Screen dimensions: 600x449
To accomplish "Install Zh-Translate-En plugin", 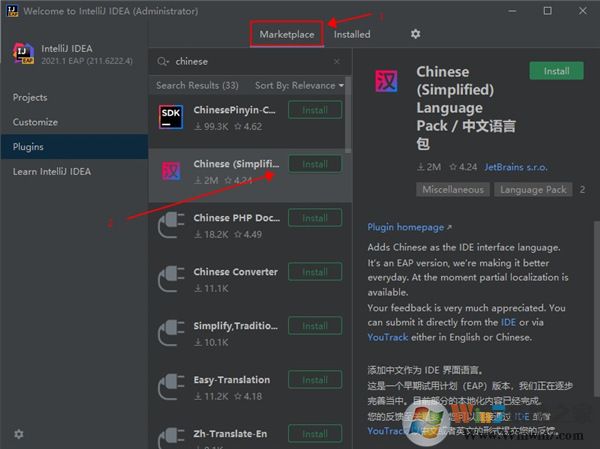I will point(315,434).
